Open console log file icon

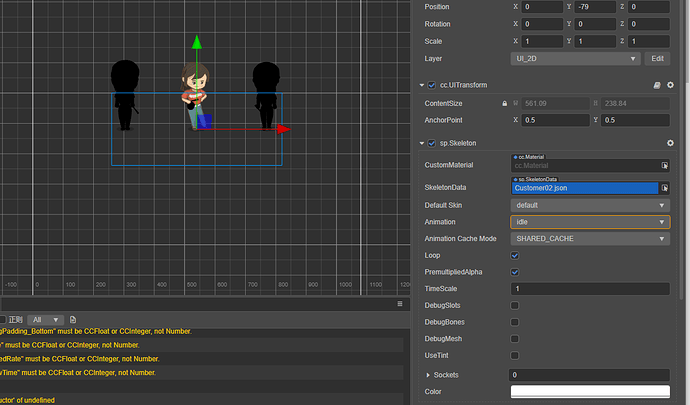(73, 319)
